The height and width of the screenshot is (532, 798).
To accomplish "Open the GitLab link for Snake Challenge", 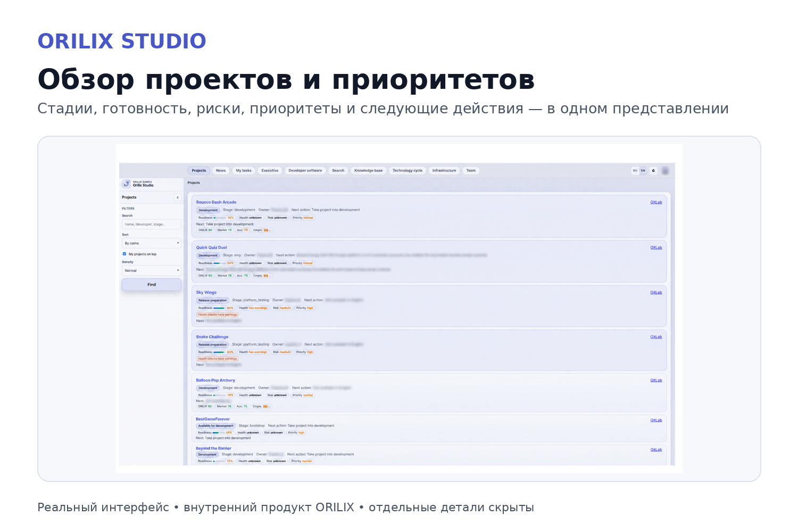I will [x=656, y=337].
